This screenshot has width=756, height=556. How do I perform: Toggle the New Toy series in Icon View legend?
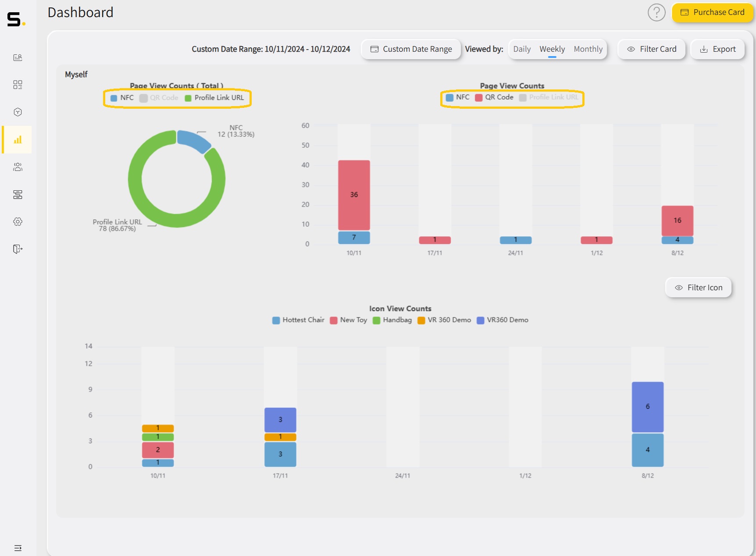coord(348,320)
